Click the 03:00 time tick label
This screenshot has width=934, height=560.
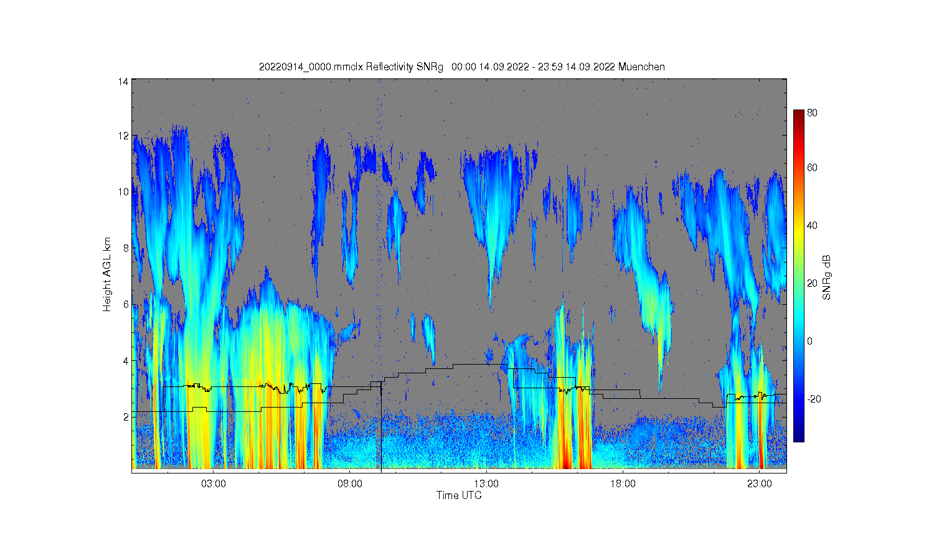[x=214, y=483]
